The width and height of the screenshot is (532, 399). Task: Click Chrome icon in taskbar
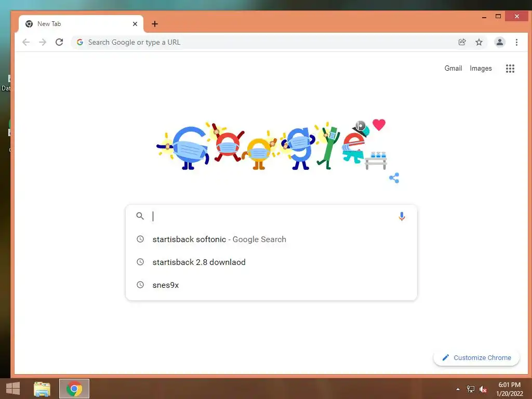[x=74, y=389]
